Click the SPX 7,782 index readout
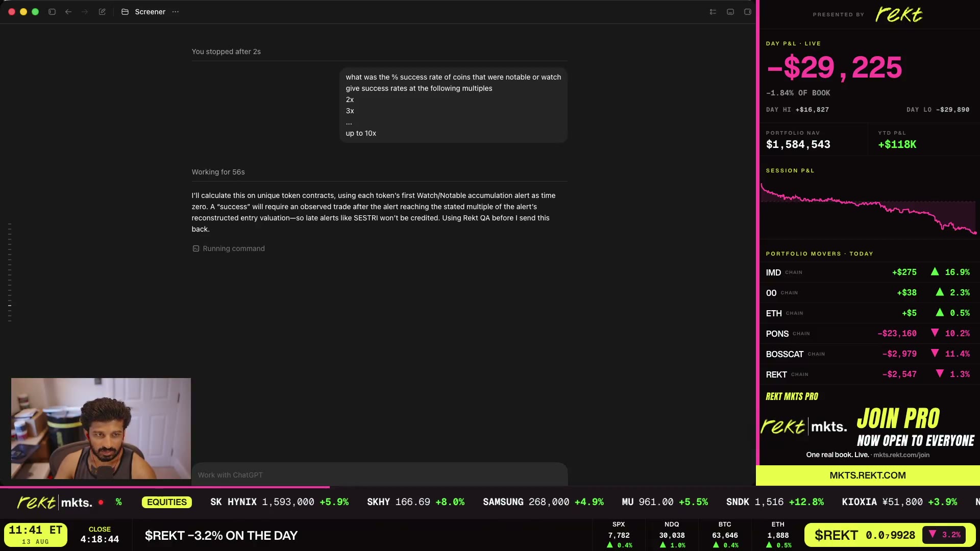Image resolution: width=980 pixels, height=551 pixels. [x=619, y=535]
